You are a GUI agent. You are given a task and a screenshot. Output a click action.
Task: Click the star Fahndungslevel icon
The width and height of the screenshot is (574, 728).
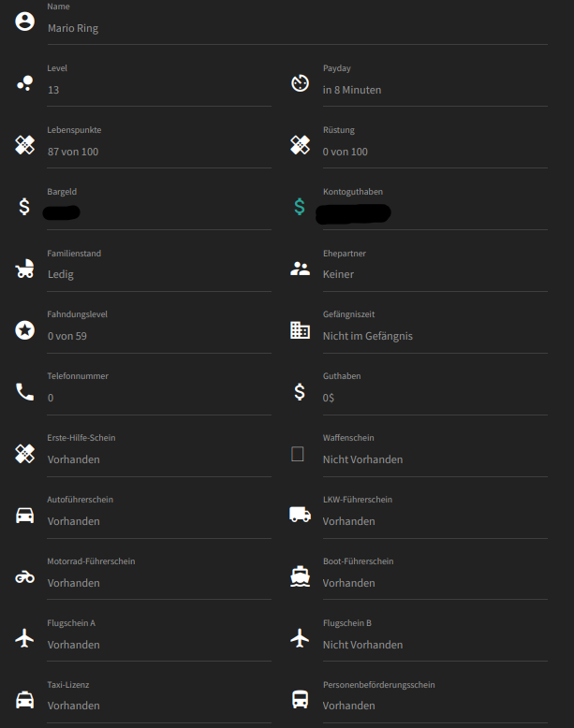point(25,329)
